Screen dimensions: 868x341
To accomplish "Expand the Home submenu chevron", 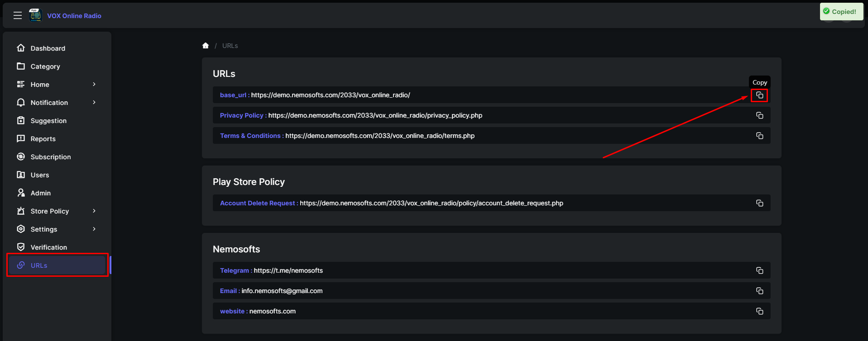I will 94,84.
